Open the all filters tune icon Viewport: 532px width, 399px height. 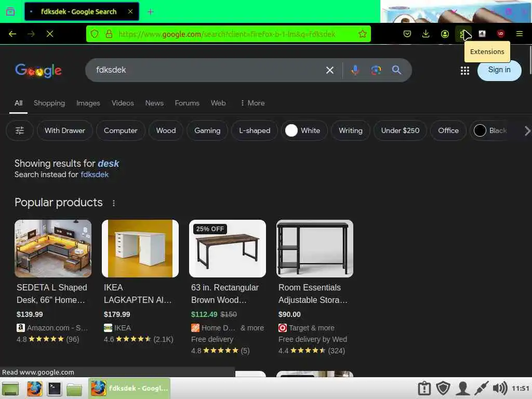(20, 130)
